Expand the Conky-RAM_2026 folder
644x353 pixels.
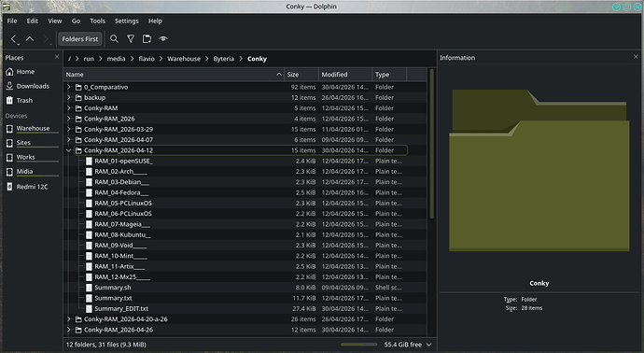click(x=69, y=119)
